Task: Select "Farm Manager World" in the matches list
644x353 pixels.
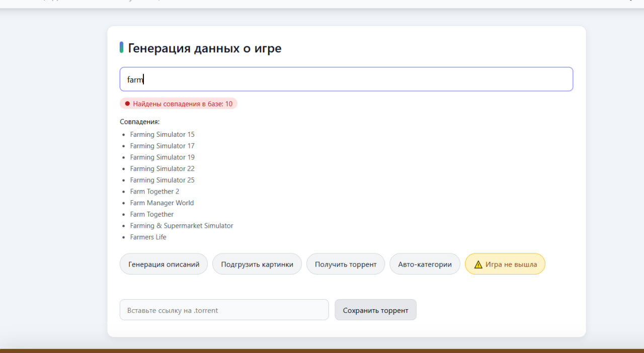Action: (x=162, y=203)
